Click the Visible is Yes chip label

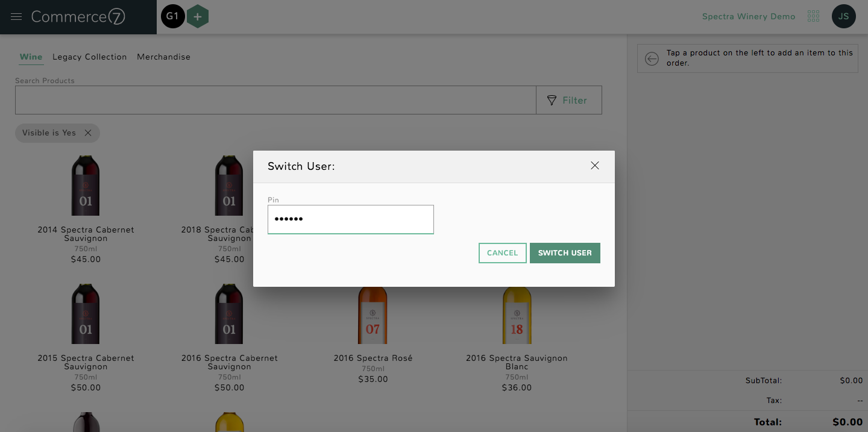click(49, 133)
